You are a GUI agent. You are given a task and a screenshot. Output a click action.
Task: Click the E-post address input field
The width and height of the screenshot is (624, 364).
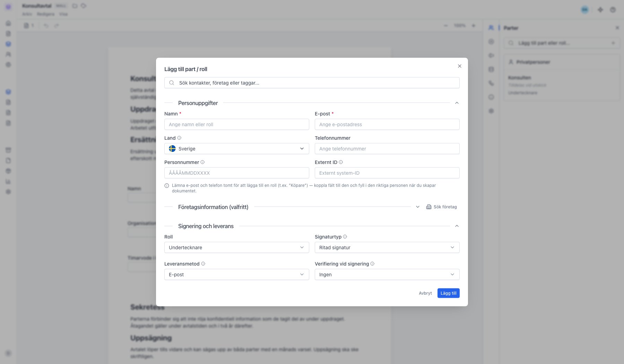(387, 124)
